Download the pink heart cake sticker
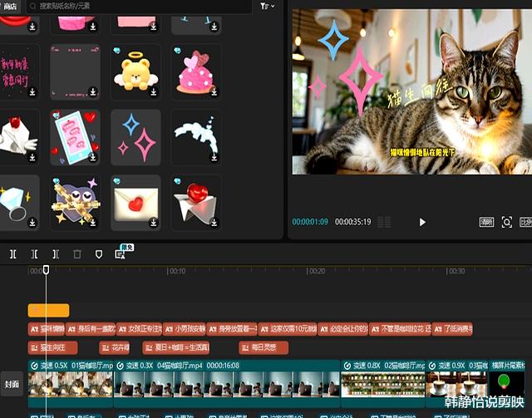This screenshot has width=532, height=418. [x=214, y=91]
